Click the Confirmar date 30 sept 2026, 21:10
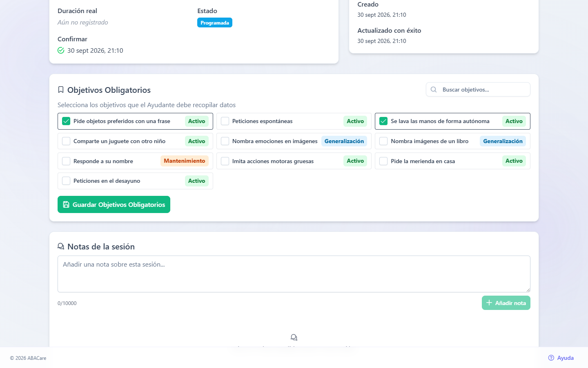Viewport: 588px width, 368px height. (x=95, y=51)
